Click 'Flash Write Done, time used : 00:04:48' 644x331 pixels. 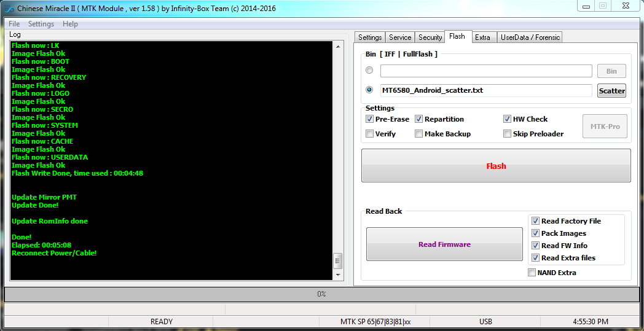[77, 173]
